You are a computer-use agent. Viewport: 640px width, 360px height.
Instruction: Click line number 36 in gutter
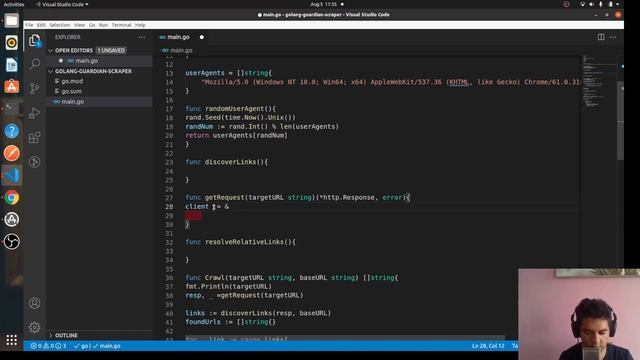[x=169, y=278]
